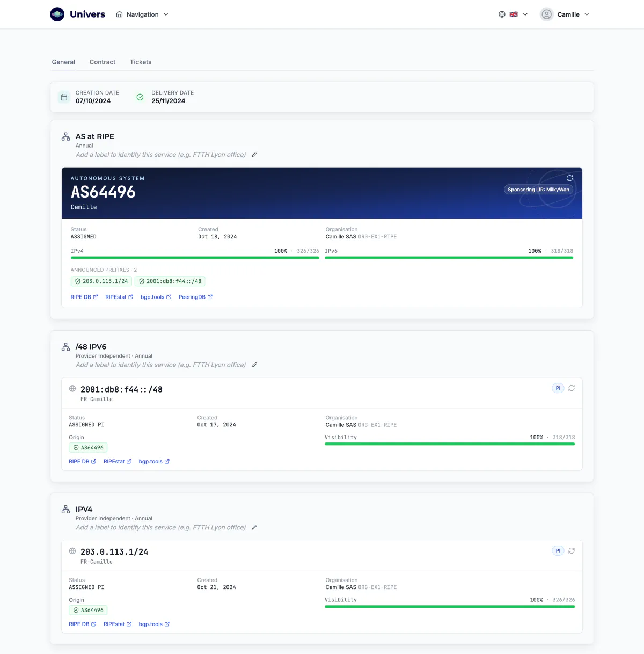The height and width of the screenshot is (654, 644).
Task: Open the PeeringDB link
Action: [x=195, y=297]
